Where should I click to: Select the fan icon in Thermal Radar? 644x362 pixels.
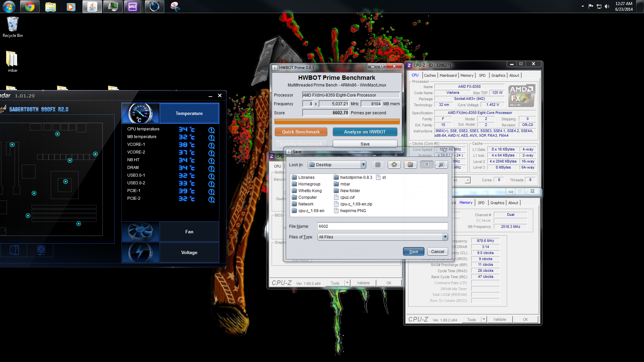point(141,232)
